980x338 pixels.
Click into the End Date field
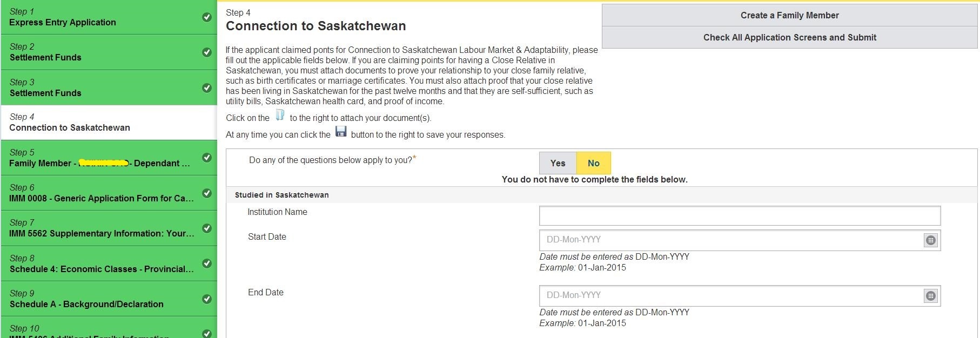(729, 296)
